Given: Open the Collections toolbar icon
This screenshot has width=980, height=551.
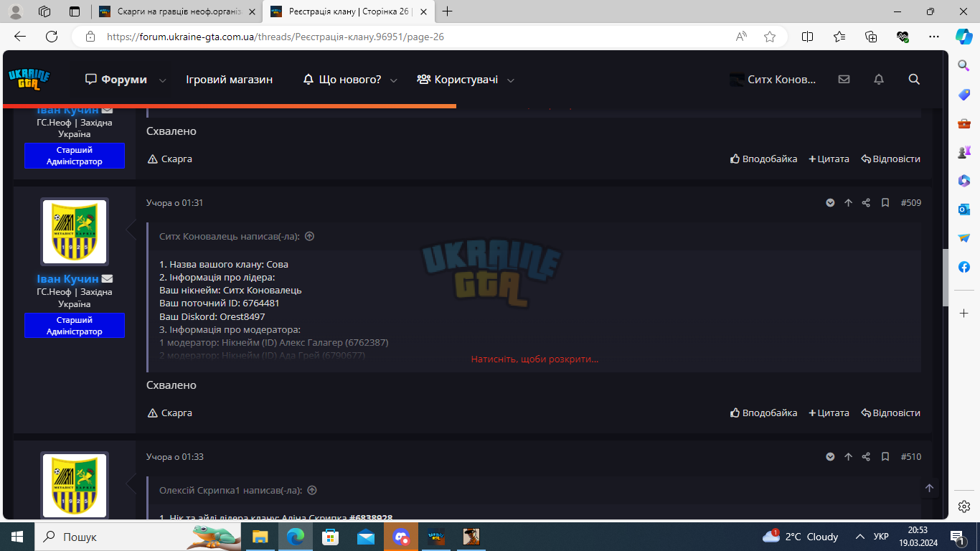Looking at the screenshot, I should coord(871,37).
